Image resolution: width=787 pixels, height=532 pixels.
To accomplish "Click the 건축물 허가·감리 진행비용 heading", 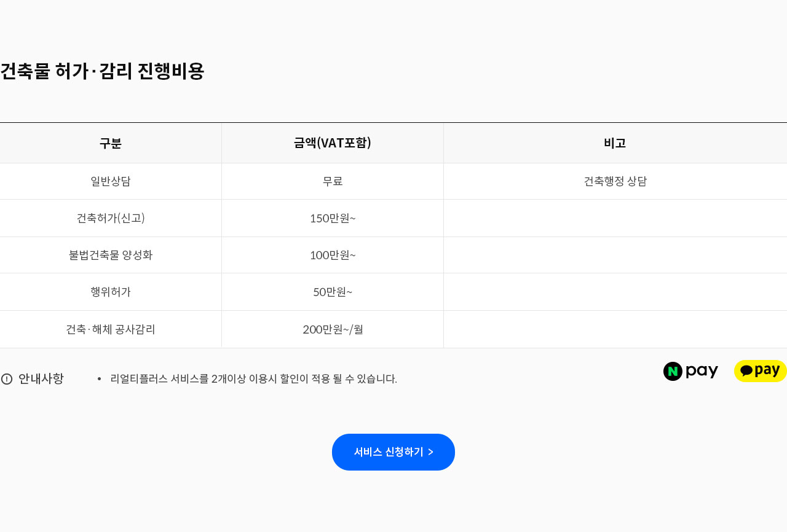I will [102, 71].
